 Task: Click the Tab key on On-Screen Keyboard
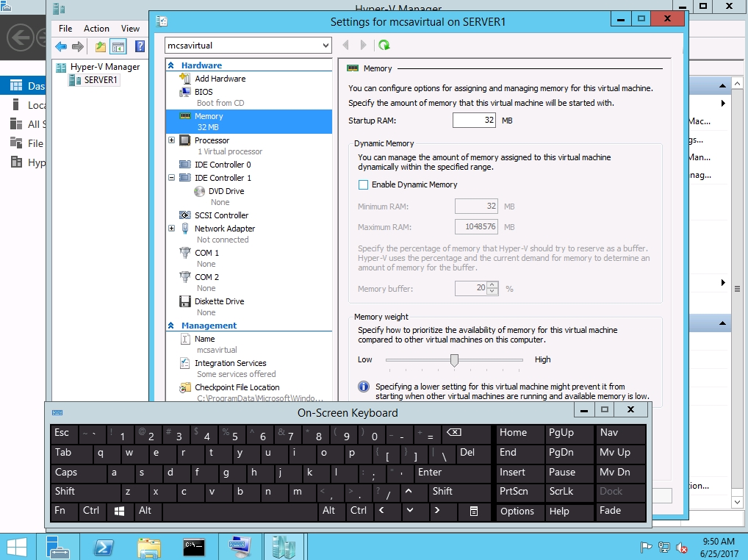click(71, 453)
